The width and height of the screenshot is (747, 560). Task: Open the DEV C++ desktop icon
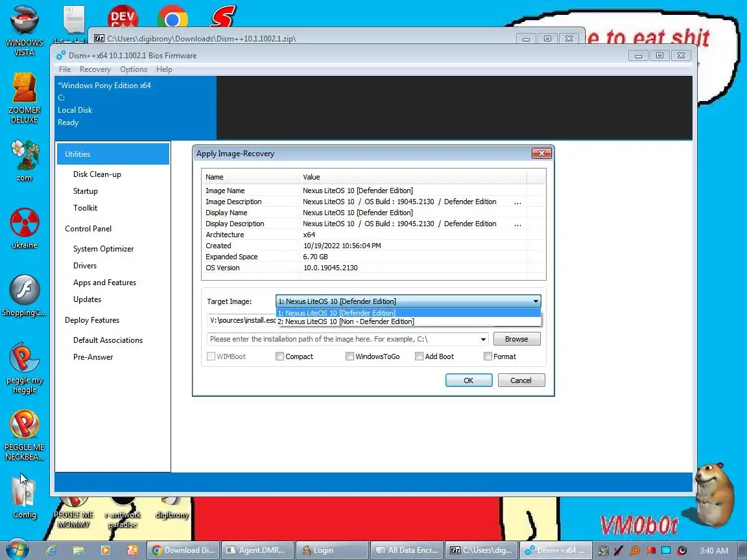[123, 16]
